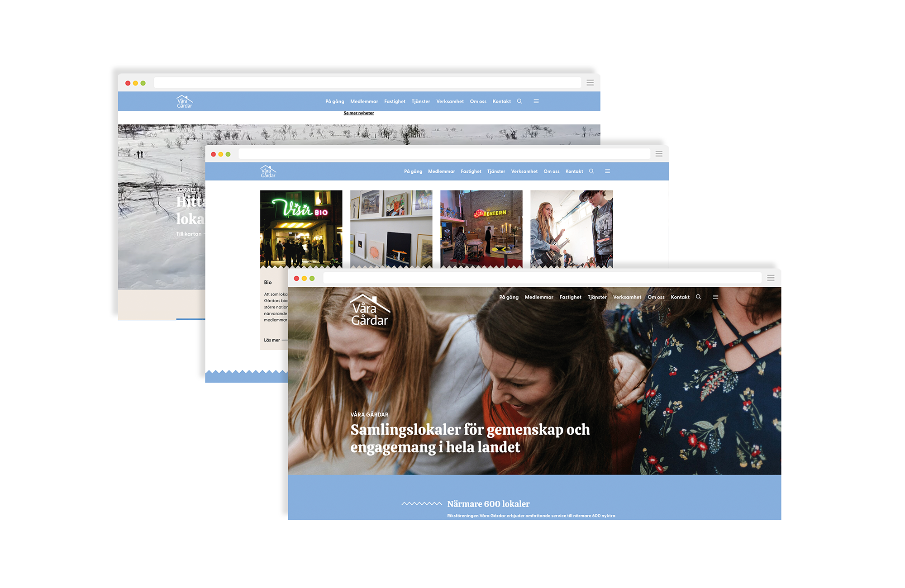Open the Visir Bio cinema thumbnail

[x=301, y=229]
